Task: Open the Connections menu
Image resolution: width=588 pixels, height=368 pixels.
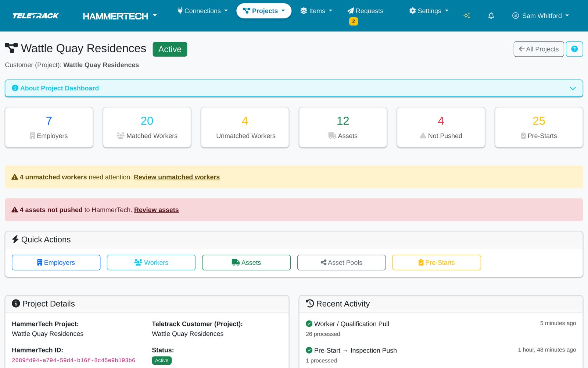Action: [202, 11]
